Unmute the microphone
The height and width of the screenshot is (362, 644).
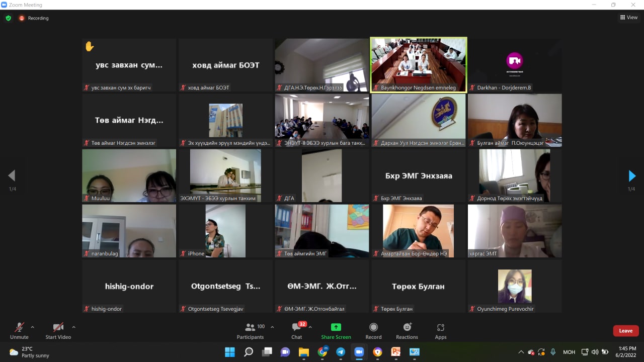click(19, 330)
